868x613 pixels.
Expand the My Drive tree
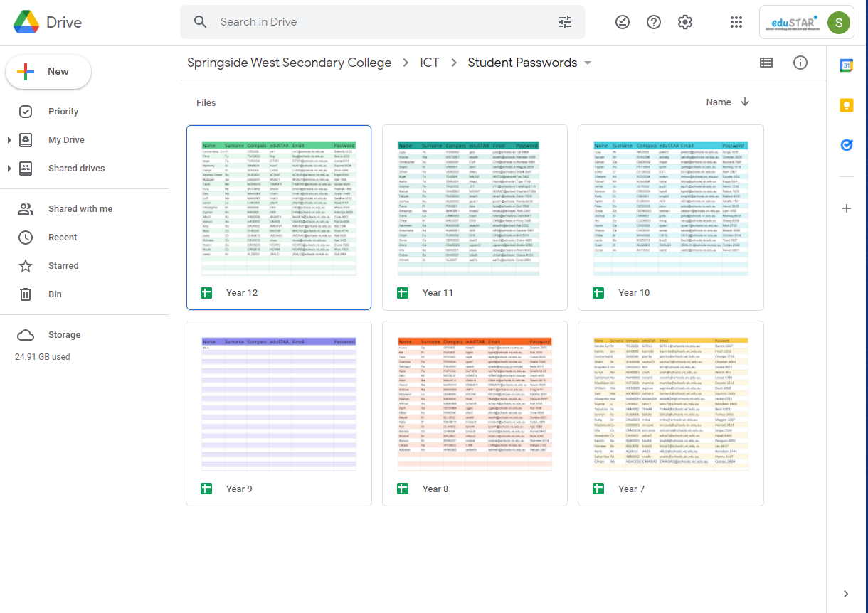pyautogui.click(x=9, y=140)
